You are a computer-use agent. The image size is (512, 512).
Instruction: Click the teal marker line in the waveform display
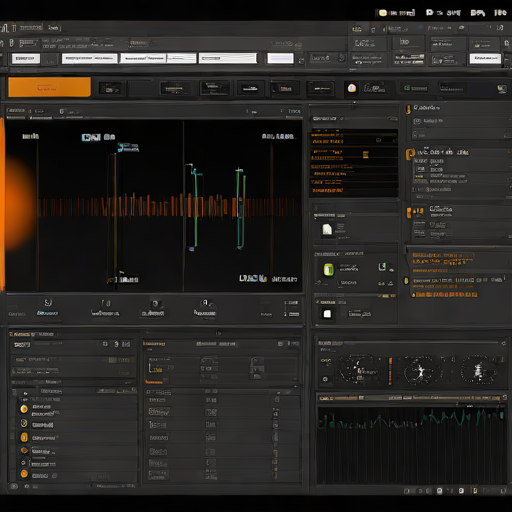(x=196, y=207)
